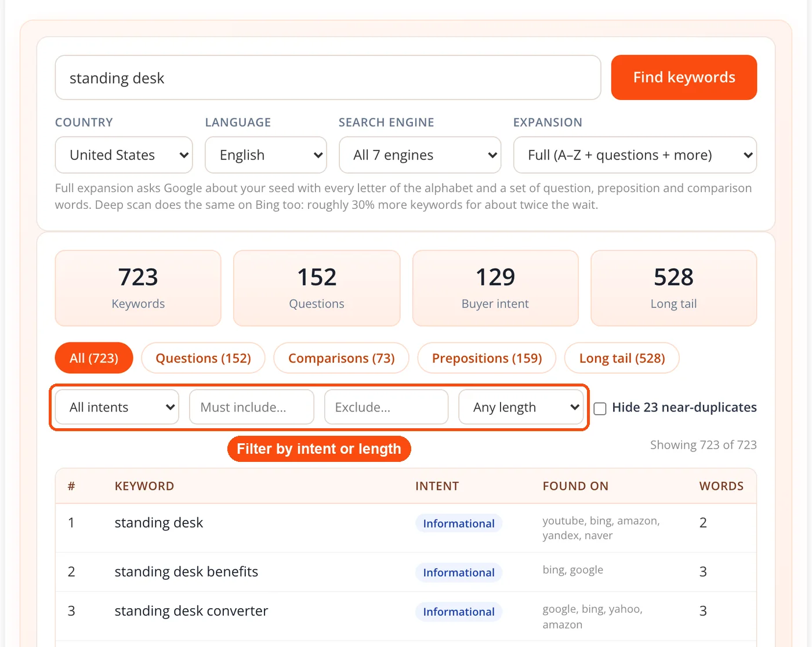The height and width of the screenshot is (647, 812).
Task: Click "youtube, bing, amazon, yandex, naver" sources text
Action: coord(601,528)
